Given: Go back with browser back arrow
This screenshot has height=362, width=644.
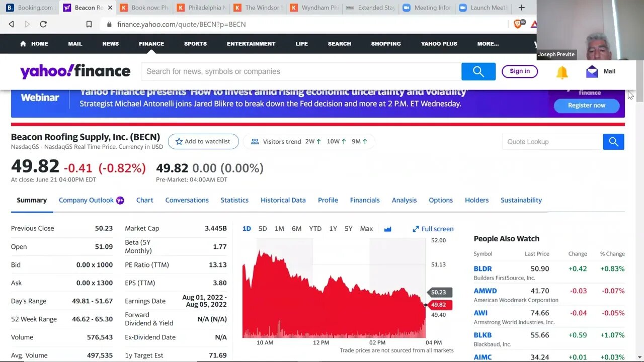Looking at the screenshot, I should pyautogui.click(x=12, y=24).
